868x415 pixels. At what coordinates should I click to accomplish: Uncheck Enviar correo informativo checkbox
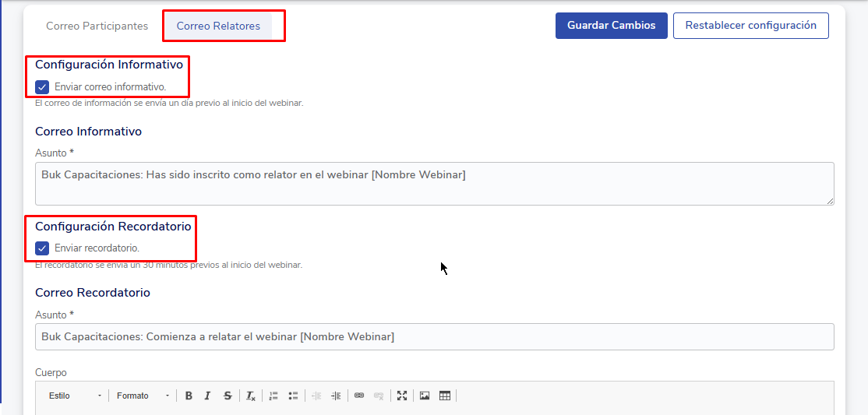point(43,87)
